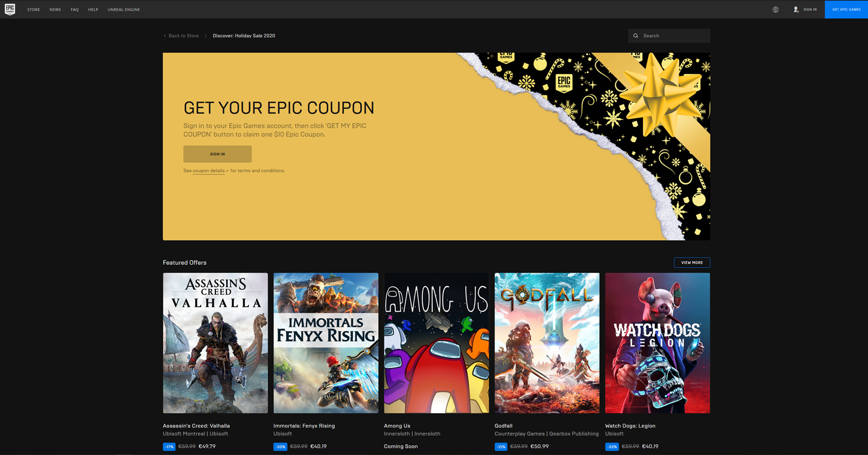The height and width of the screenshot is (455, 868).
Task: Click the €50.99 sale price
Action: tap(540, 447)
